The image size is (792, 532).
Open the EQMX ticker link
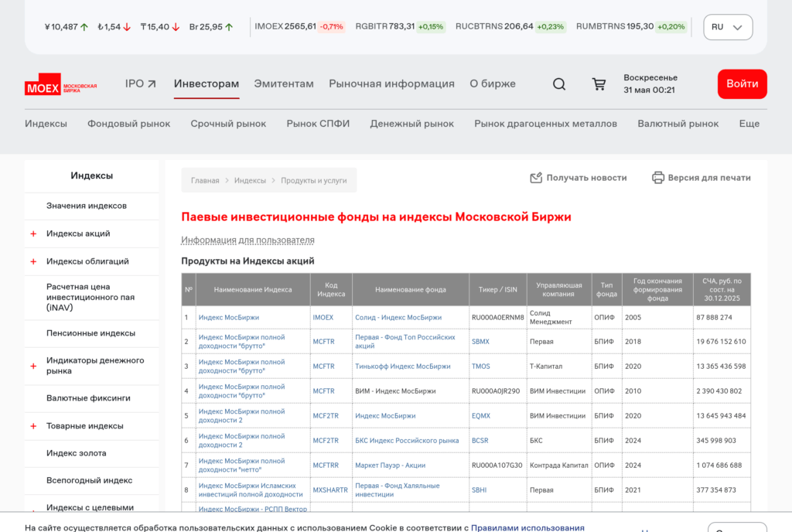pos(481,416)
